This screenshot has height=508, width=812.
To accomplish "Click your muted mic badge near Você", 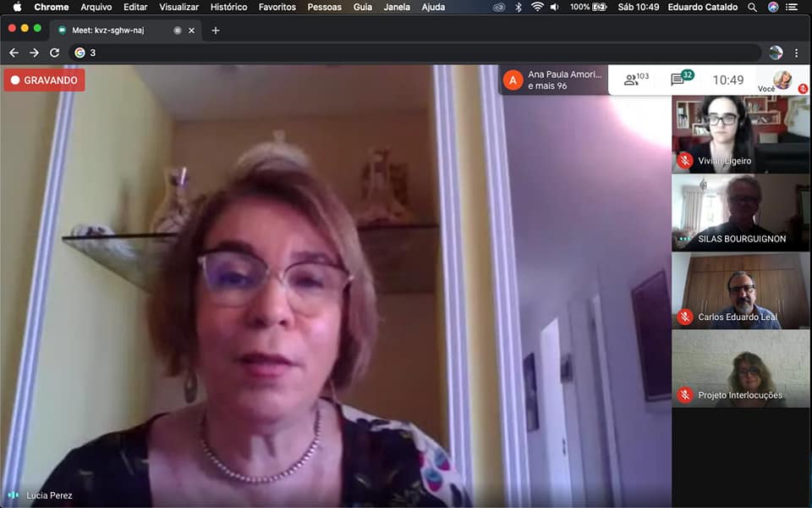I will pyautogui.click(x=803, y=89).
